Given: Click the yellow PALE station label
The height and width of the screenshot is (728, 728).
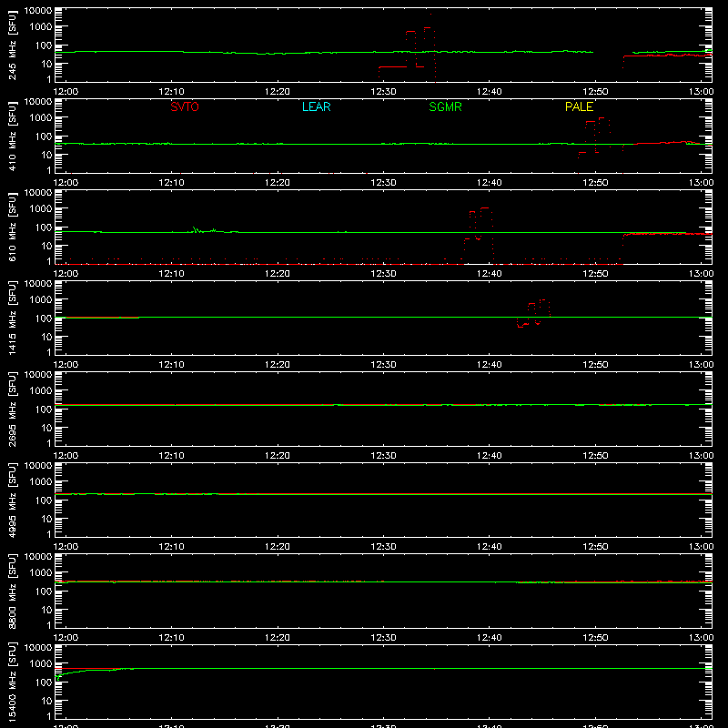Looking at the screenshot, I should 579,106.
